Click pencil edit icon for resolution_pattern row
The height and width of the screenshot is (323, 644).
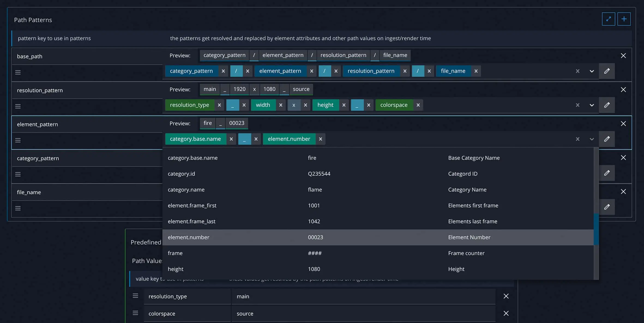pos(607,105)
